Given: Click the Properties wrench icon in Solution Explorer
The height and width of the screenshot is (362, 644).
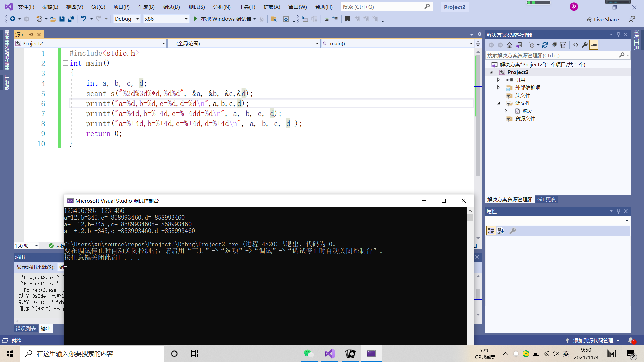Looking at the screenshot, I should (585, 45).
